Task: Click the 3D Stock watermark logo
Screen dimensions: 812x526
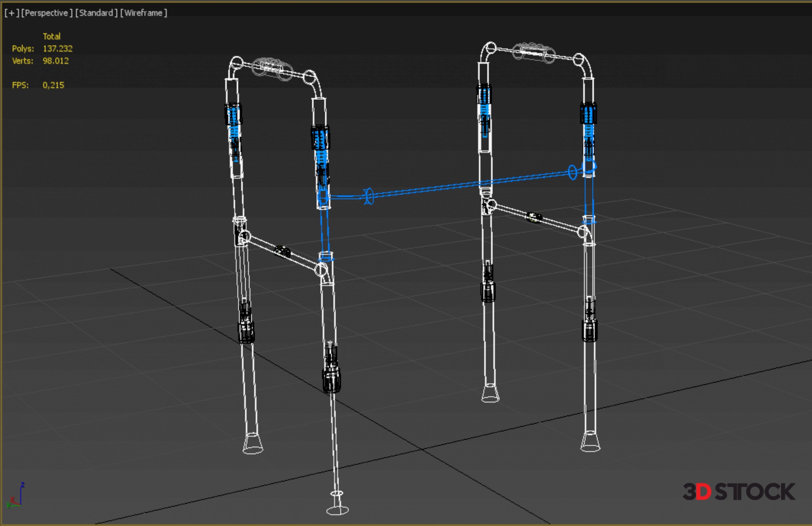Action: [739, 491]
